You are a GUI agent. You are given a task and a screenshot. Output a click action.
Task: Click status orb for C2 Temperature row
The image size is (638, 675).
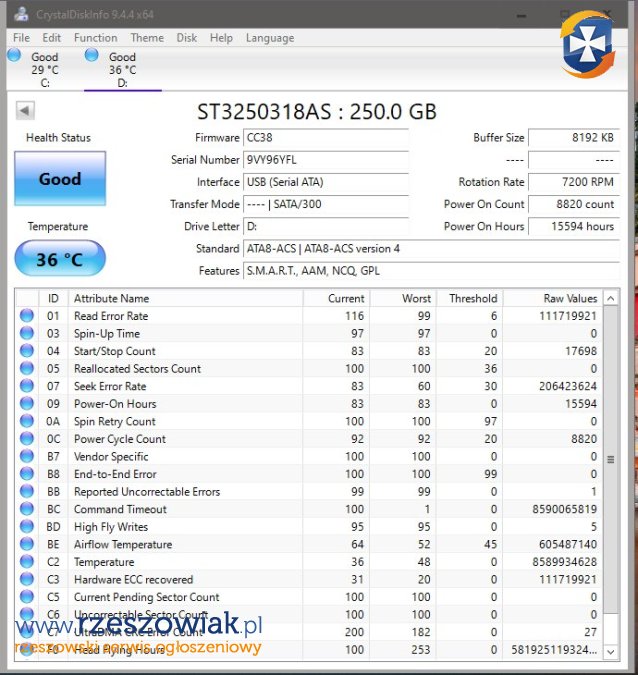(27, 562)
